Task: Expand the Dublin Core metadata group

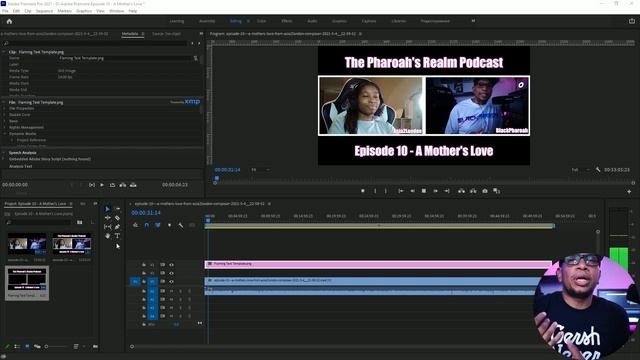Action: [5, 115]
